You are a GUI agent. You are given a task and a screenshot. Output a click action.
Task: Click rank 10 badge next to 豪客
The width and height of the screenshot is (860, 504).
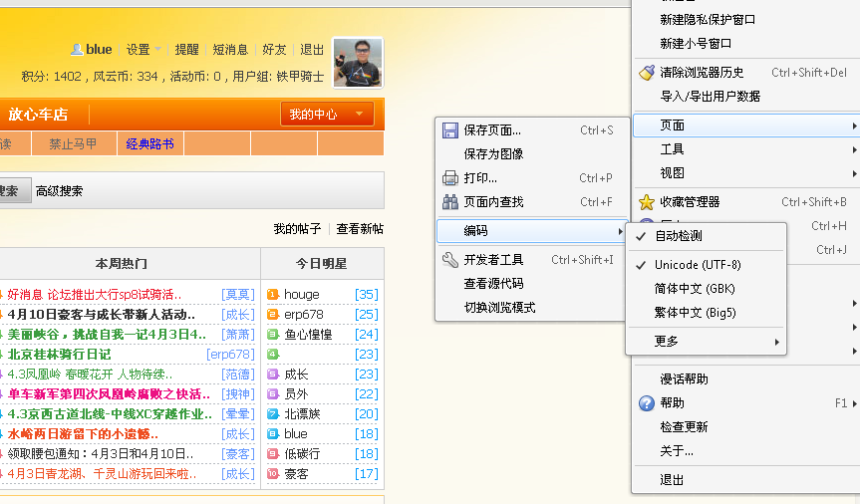pos(273,473)
